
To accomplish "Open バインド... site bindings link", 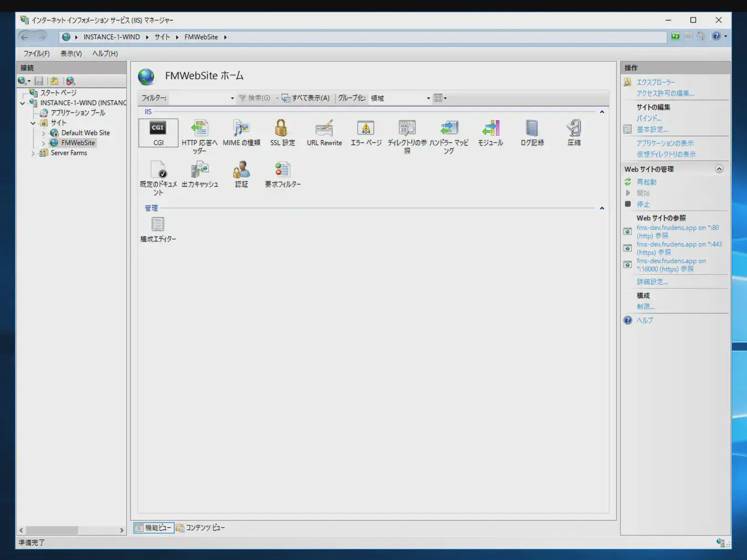I will pos(649,118).
